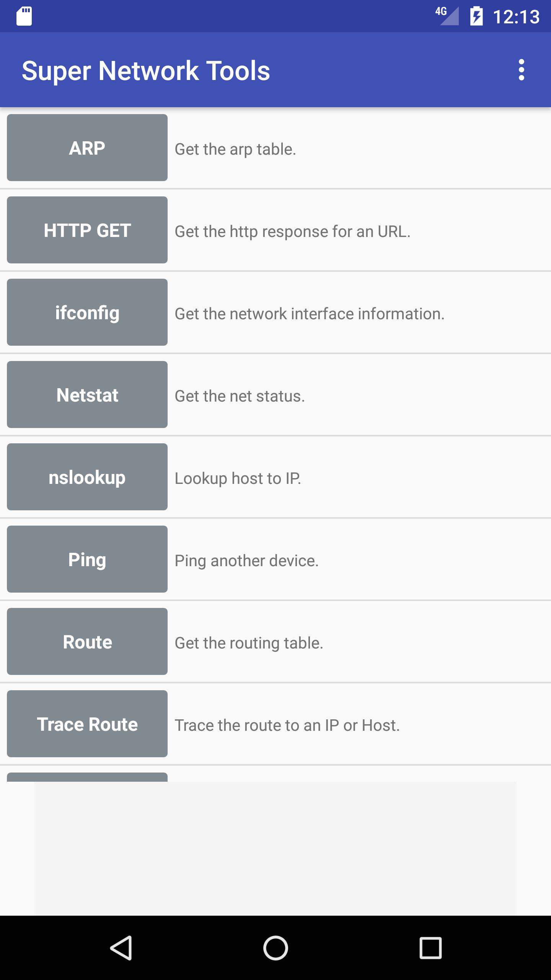Viewport: 551px width, 980px height.
Task: Tap the description 'Get the arp table.'
Action: [235, 149]
